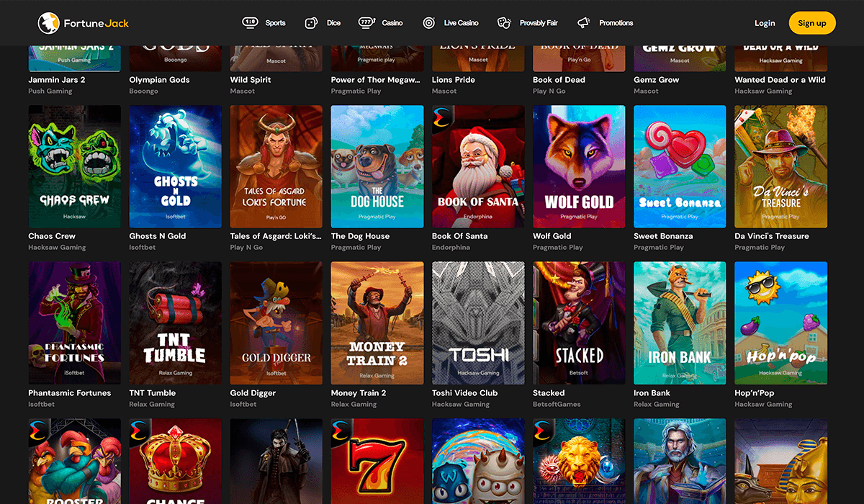864x504 pixels.
Task: Click the Power of Thor Megaways title
Action: coord(375,80)
